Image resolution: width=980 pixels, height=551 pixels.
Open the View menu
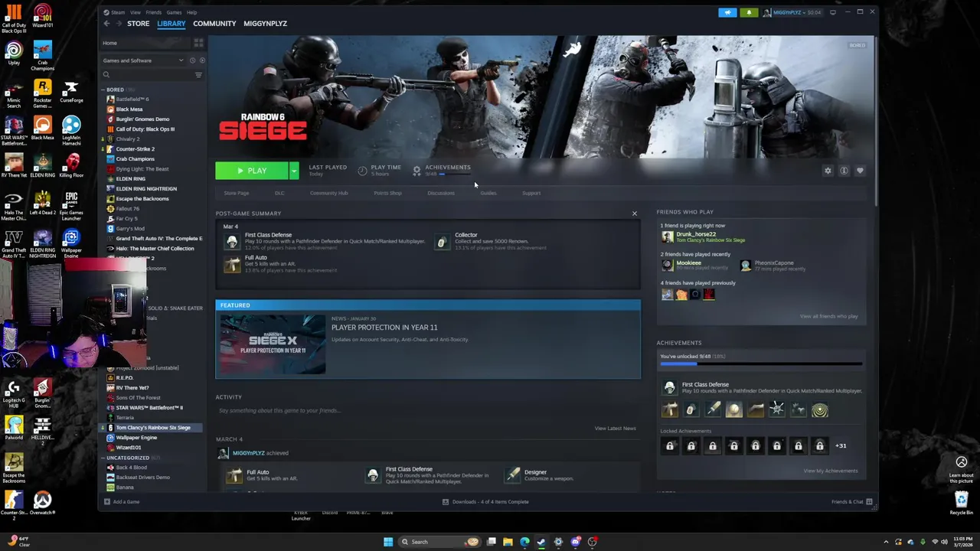135,12
